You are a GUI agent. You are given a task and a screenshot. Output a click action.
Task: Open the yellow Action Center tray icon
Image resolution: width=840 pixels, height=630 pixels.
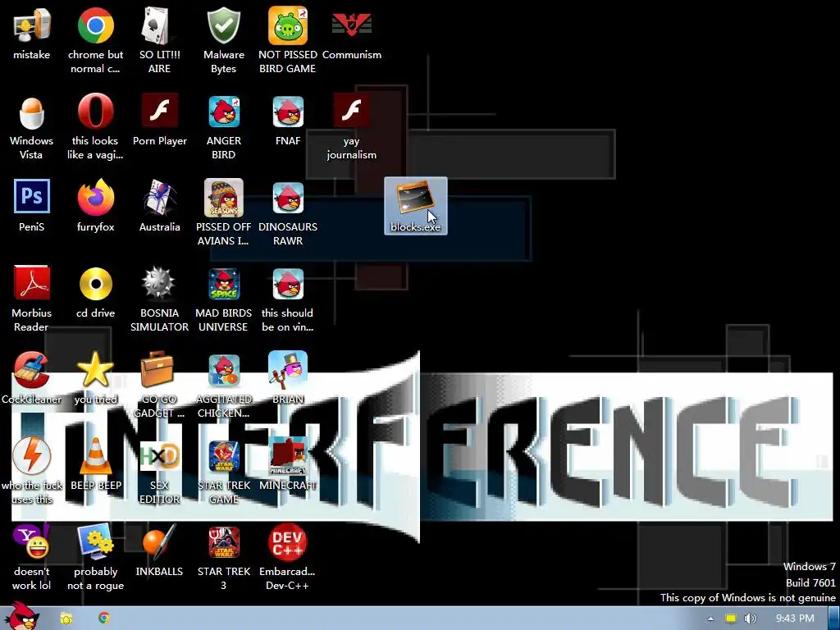(731, 619)
